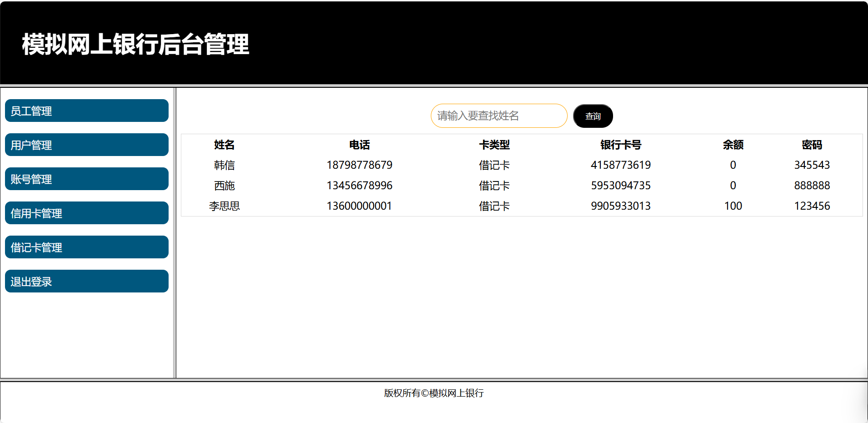The width and height of the screenshot is (868, 423).
Task: Click balance 0 in 西施's row
Action: click(x=733, y=186)
